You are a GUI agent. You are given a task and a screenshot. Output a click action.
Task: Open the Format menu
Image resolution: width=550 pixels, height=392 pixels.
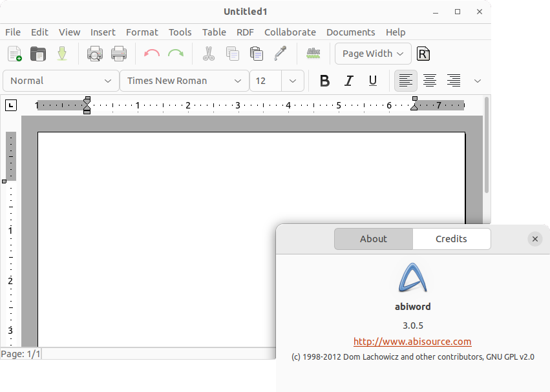click(142, 32)
